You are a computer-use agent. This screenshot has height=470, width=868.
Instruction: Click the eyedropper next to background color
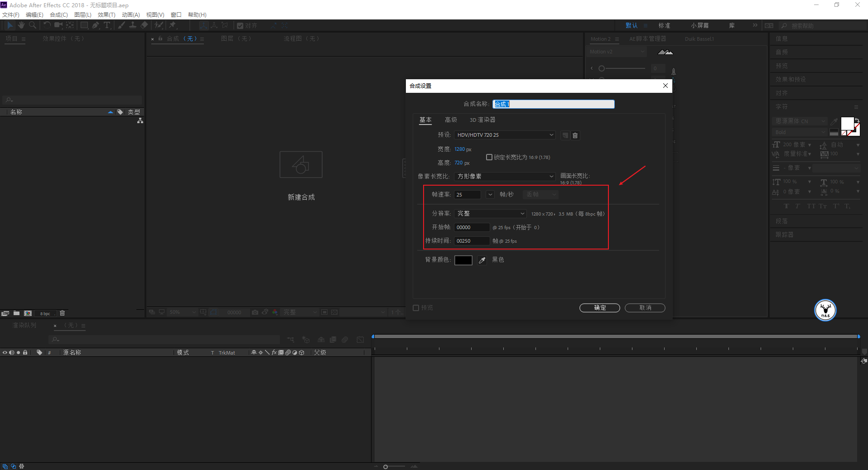[482, 260]
